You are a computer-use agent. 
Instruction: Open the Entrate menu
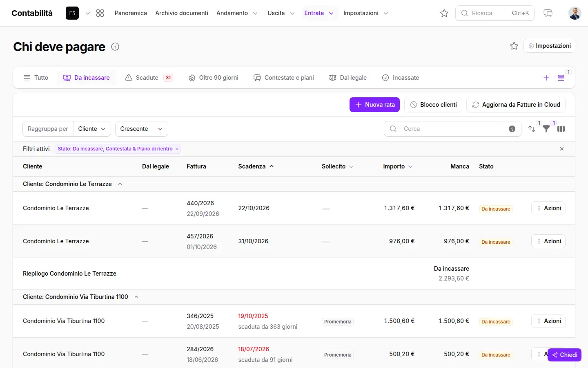point(319,13)
